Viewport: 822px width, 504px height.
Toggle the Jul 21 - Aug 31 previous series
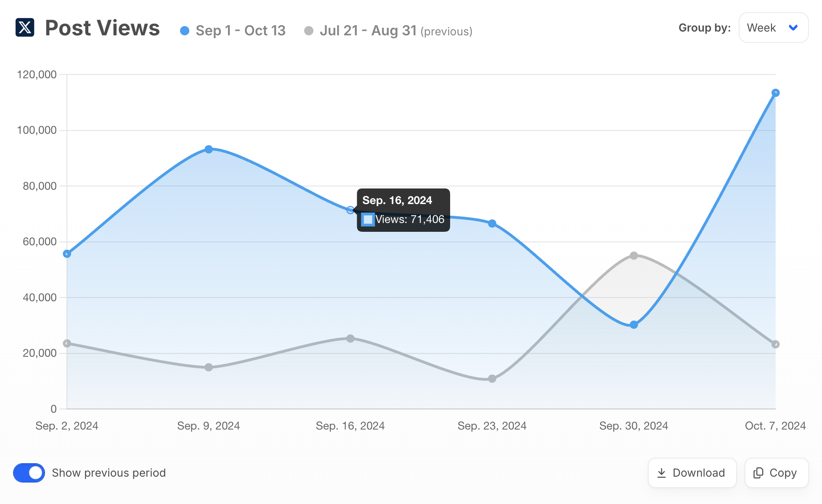click(x=369, y=30)
